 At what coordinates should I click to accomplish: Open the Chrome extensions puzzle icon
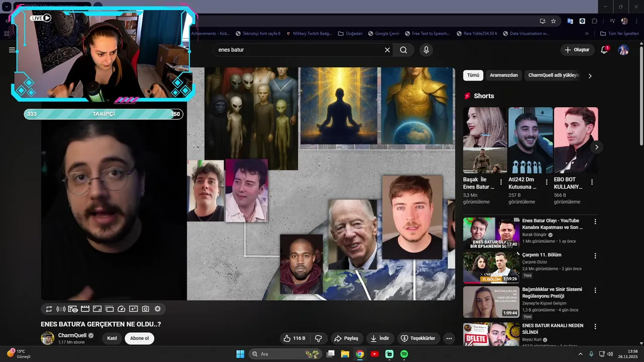coord(594,21)
